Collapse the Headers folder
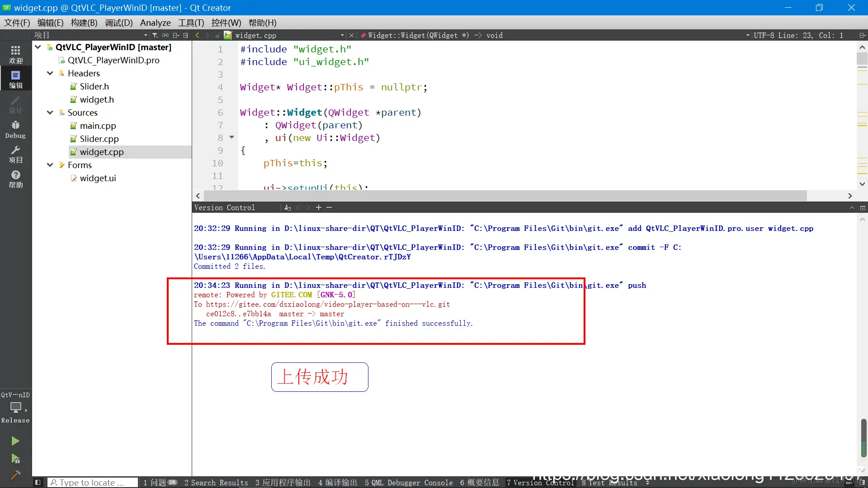The image size is (868, 488). (x=50, y=73)
